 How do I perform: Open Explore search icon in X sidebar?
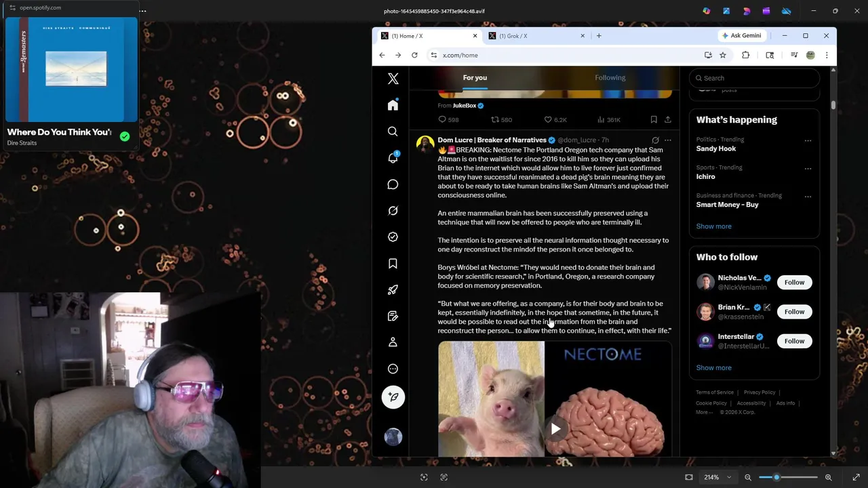pyautogui.click(x=393, y=131)
